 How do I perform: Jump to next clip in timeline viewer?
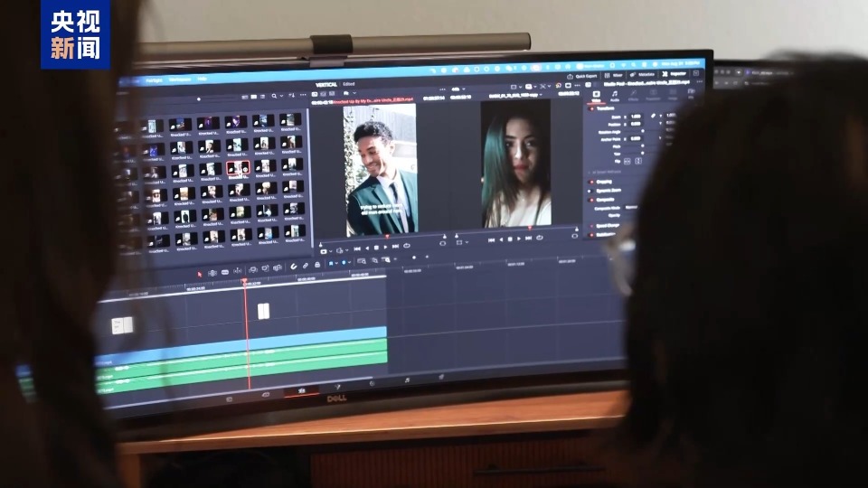[529, 238]
